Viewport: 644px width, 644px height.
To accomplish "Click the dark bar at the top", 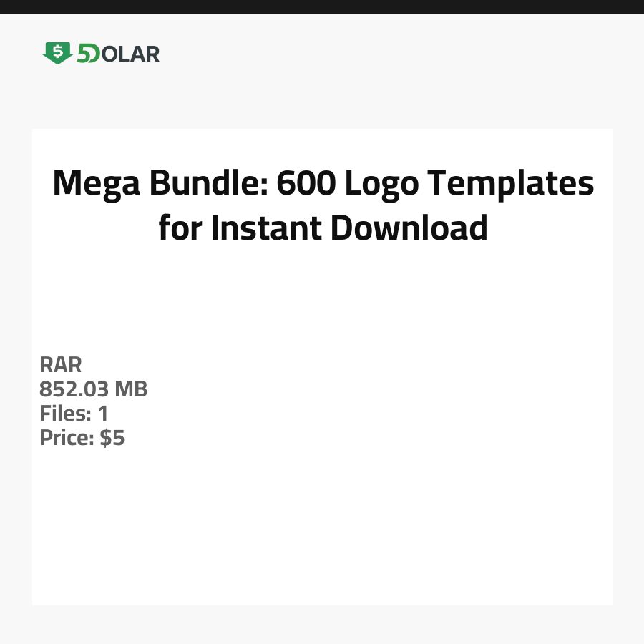I will click(322, 6).
